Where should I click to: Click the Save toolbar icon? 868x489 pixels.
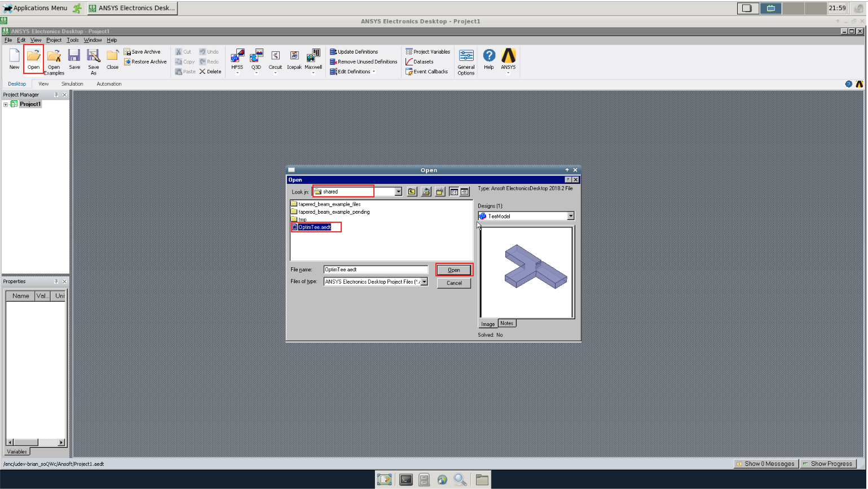coord(74,59)
